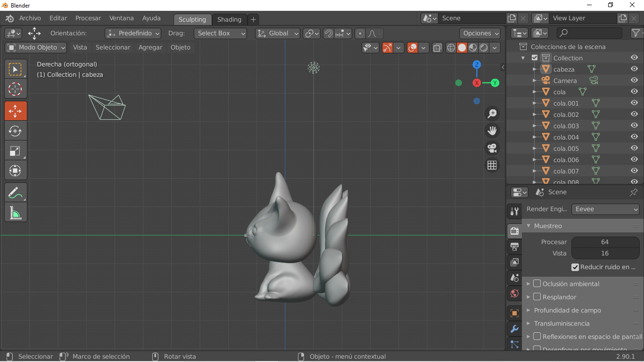The height and width of the screenshot is (362, 644).
Task: Click the zoom view magnifier icon
Action: (x=492, y=114)
